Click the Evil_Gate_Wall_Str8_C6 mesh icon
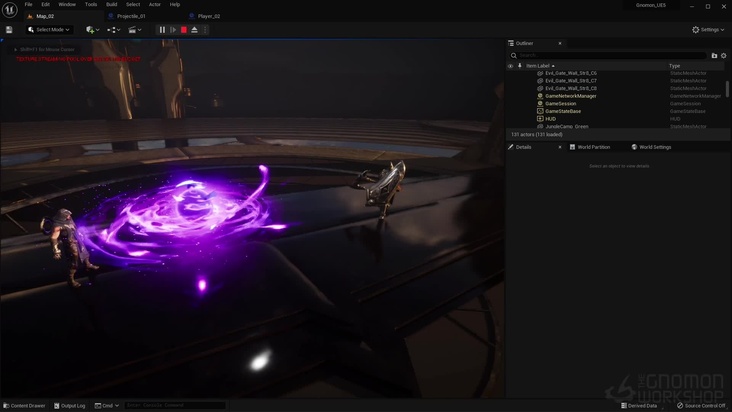The image size is (732, 412). pos(540,73)
